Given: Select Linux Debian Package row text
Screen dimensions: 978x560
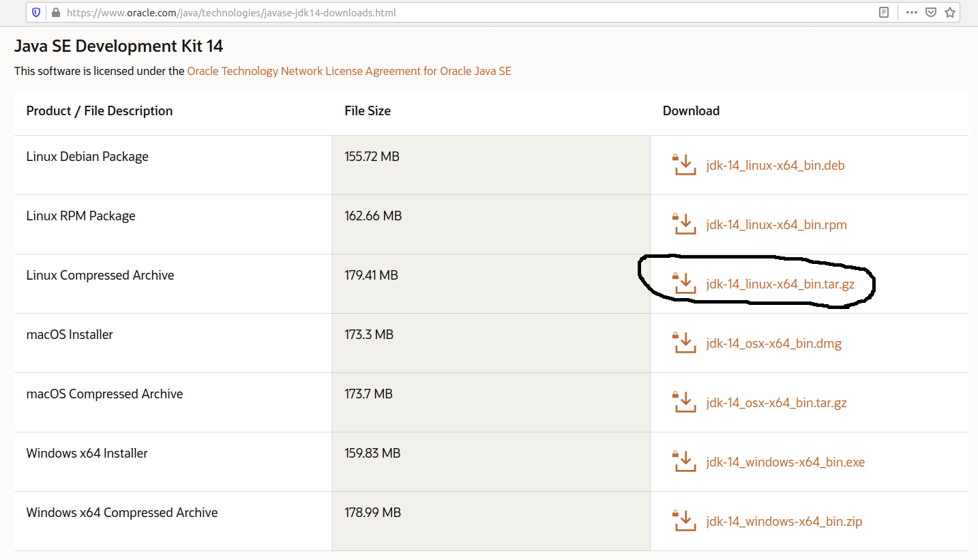Looking at the screenshot, I should click(87, 157).
